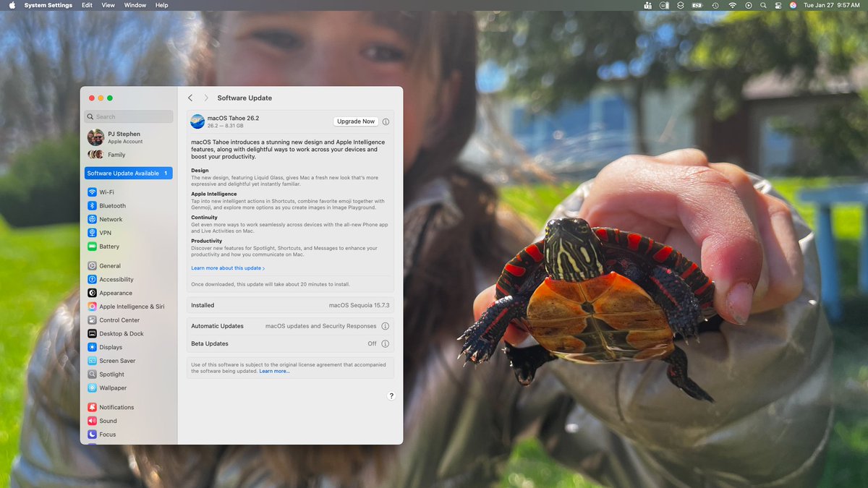Click the help question mark button
868x488 pixels.
(x=391, y=395)
